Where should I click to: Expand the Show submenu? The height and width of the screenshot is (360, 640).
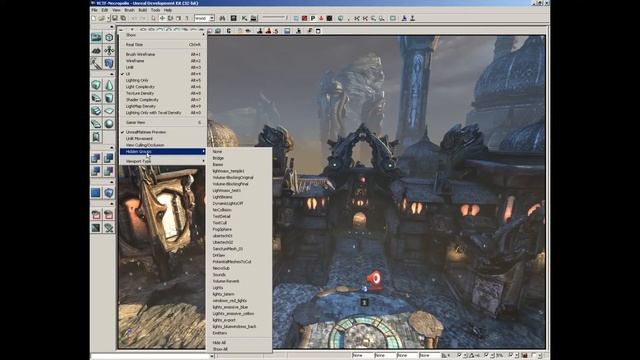coord(163,35)
